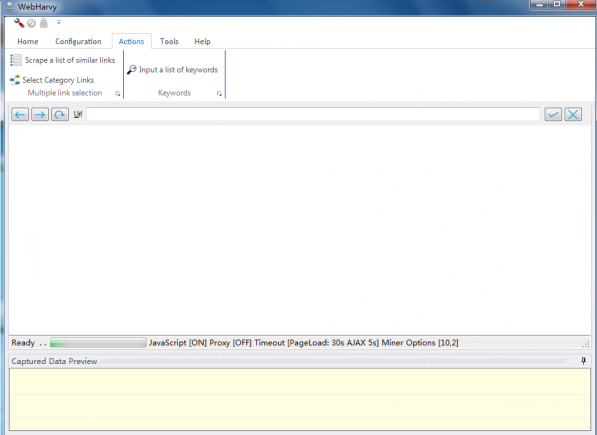Open the Help tab

click(x=202, y=41)
